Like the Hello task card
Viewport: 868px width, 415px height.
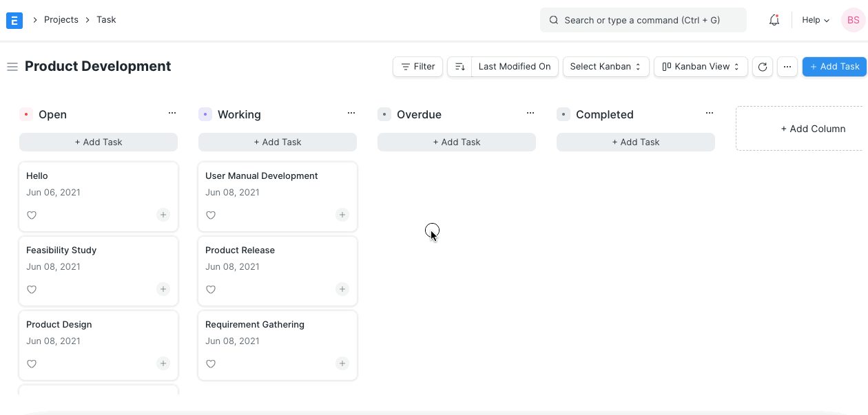coord(32,215)
